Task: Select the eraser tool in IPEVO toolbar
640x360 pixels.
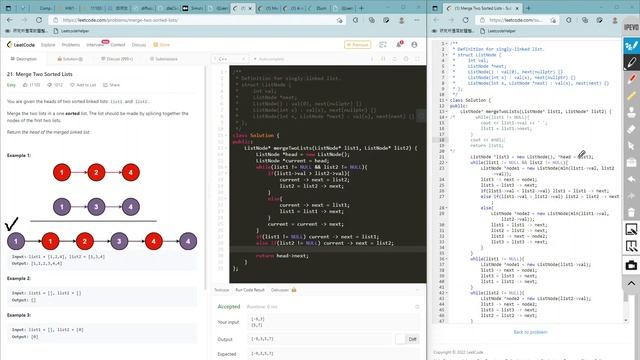Action: [x=631, y=129]
